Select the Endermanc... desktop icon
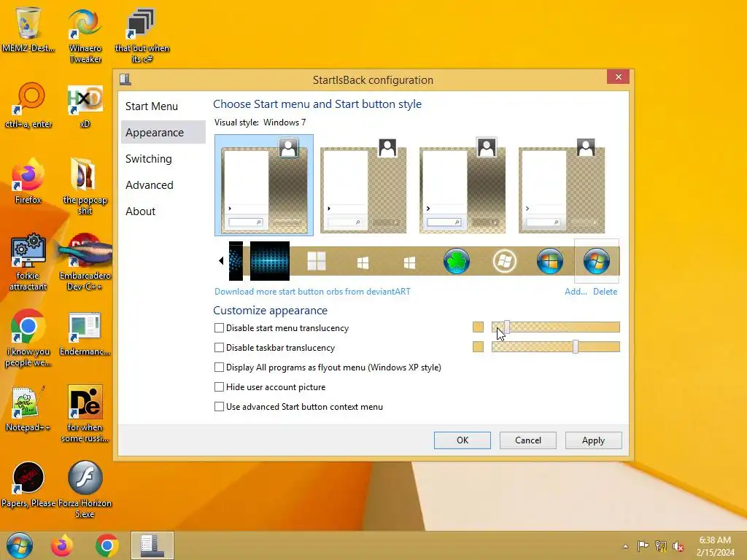Image resolution: width=747 pixels, height=560 pixels. [x=85, y=334]
